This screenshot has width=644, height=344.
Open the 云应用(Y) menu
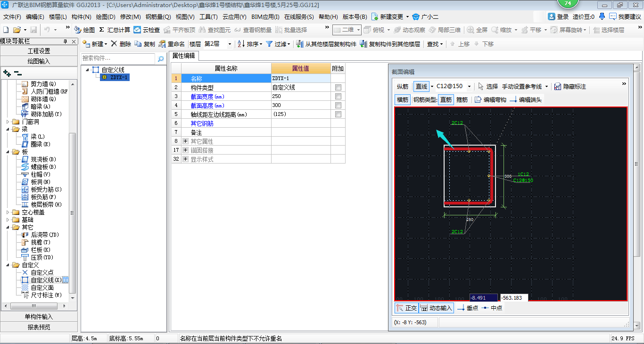click(x=234, y=16)
